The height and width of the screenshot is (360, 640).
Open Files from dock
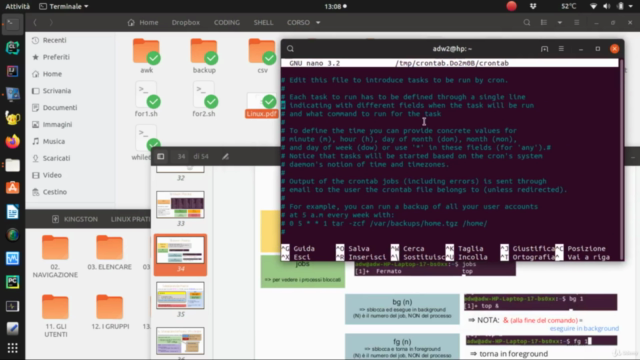(12, 165)
